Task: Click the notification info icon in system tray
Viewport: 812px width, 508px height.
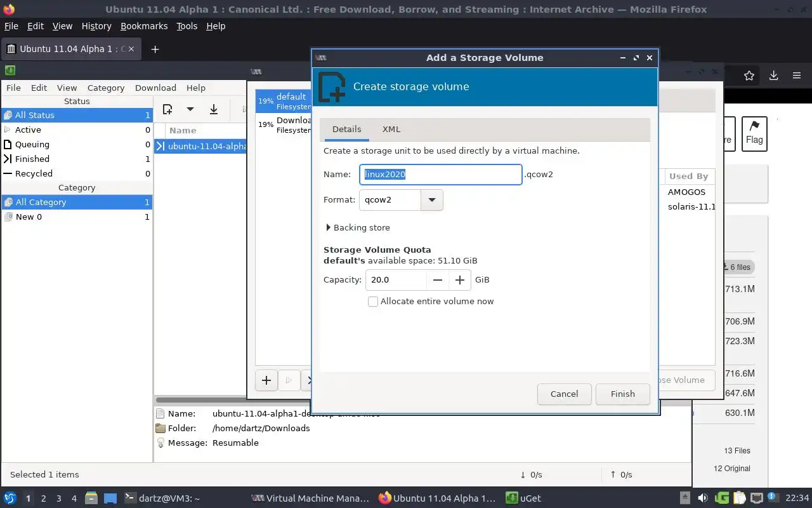Action: click(773, 498)
